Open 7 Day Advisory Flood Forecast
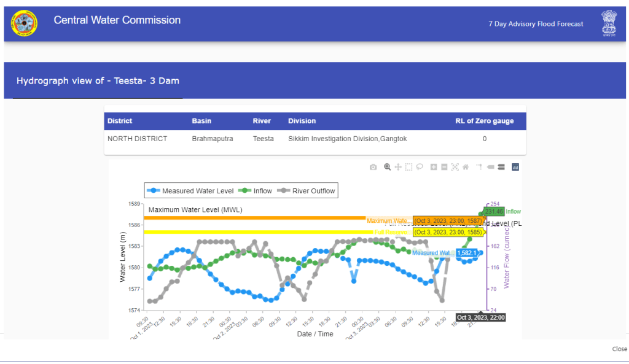Viewport: 629px width, 364px height. [536, 24]
